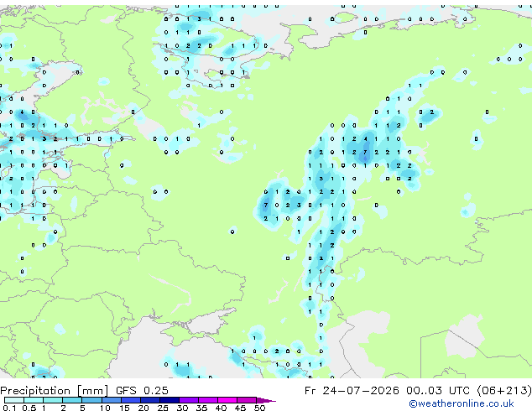Image resolution: width=532 pixels, height=411 pixels.
Task: Select legend scale label '30'
Action: pos(183,408)
